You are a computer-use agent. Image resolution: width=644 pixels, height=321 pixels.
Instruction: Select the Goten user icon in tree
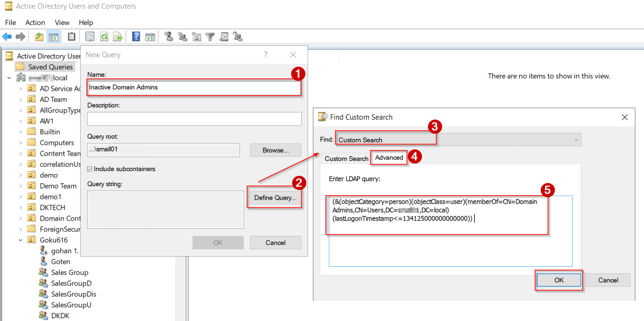[x=44, y=262]
